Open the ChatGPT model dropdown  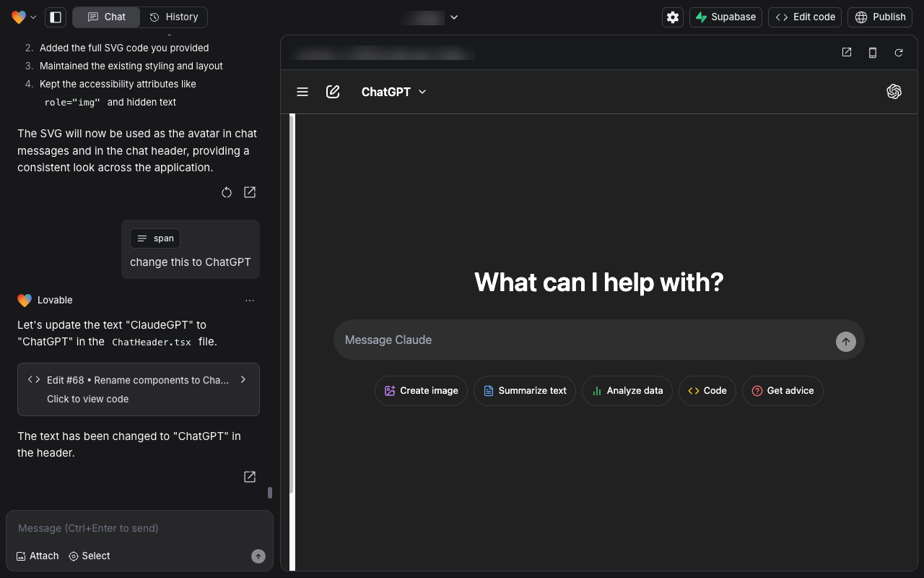click(x=394, y=92)
